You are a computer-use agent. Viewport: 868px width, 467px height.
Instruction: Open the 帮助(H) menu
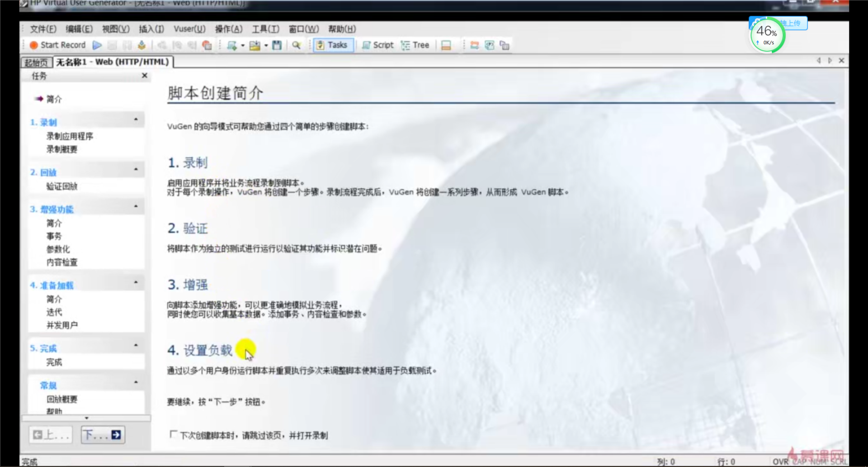(x=342, y=29)
